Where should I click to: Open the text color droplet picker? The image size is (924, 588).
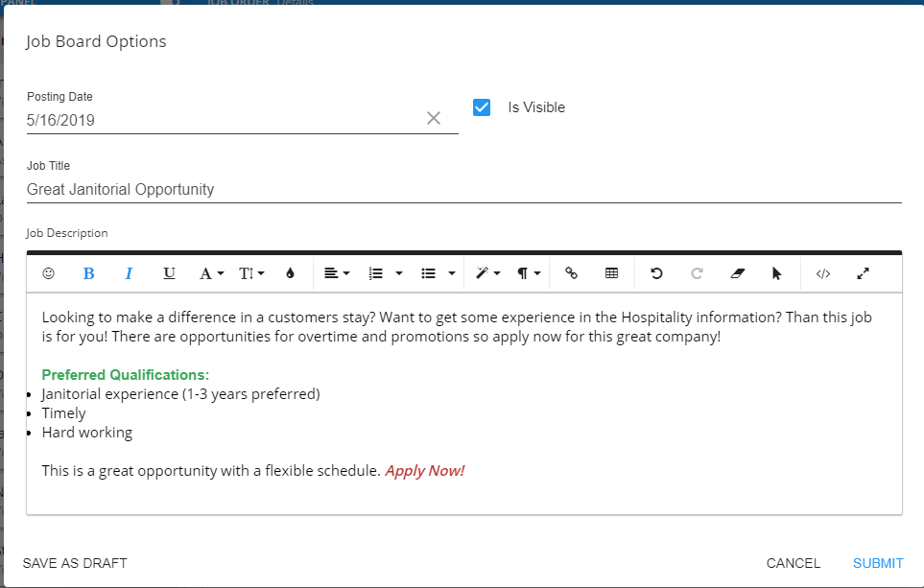pos(290,273)
